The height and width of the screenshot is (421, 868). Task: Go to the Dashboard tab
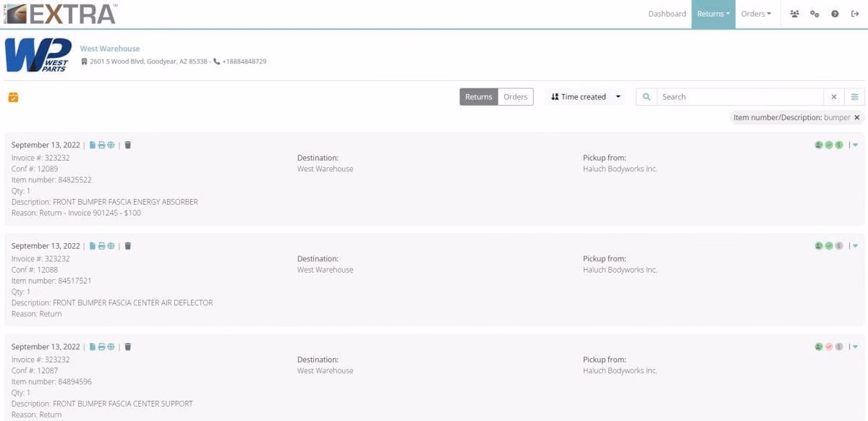coord(667,14)
